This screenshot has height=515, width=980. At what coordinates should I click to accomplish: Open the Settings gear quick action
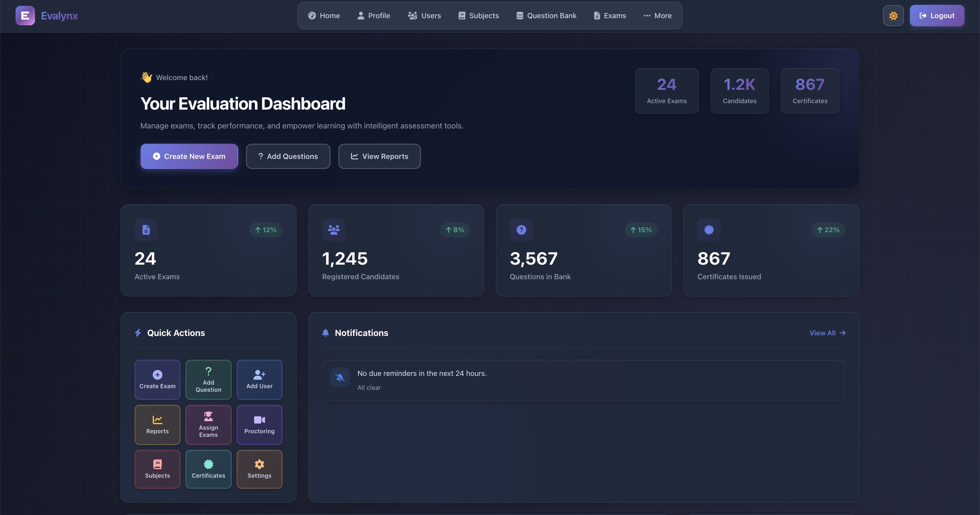(x=259, y=469)
